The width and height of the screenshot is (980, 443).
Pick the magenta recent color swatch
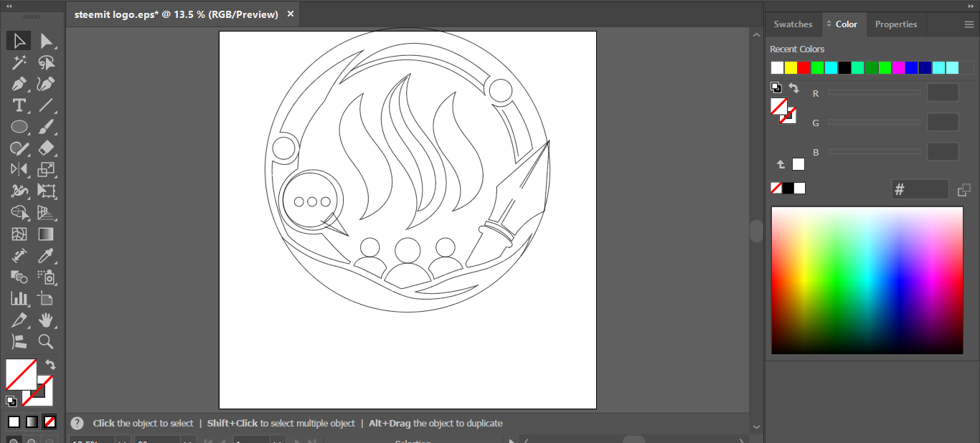(898, 67)
